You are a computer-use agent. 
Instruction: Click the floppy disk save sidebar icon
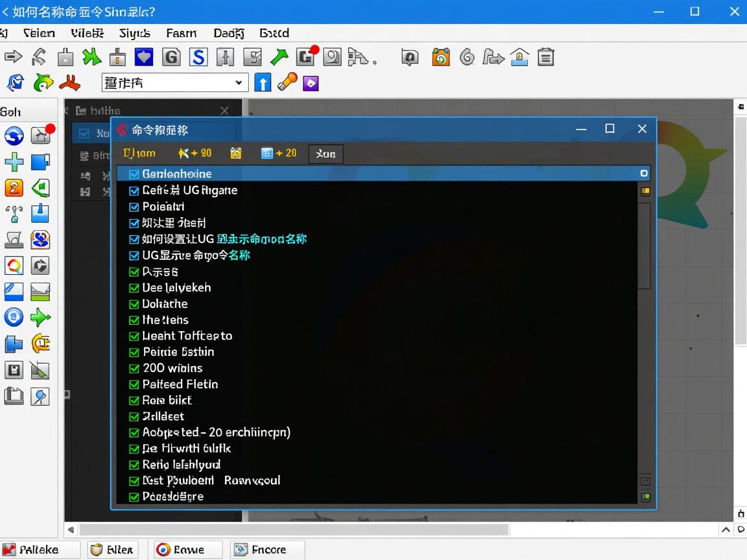(x=14, y=370)
